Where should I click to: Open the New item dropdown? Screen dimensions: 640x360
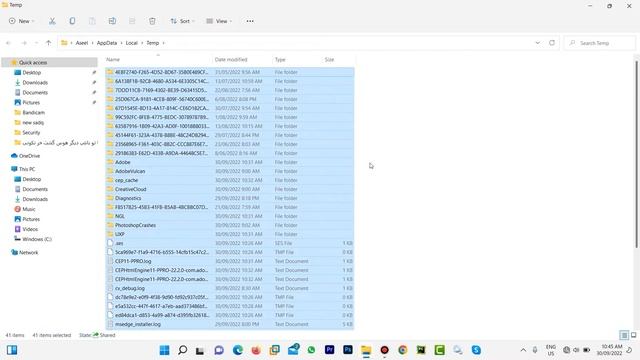[22, 21]
